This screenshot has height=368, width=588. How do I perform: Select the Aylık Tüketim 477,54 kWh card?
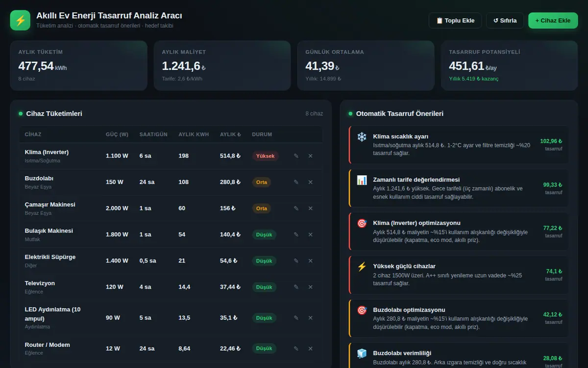click(79, 66)
